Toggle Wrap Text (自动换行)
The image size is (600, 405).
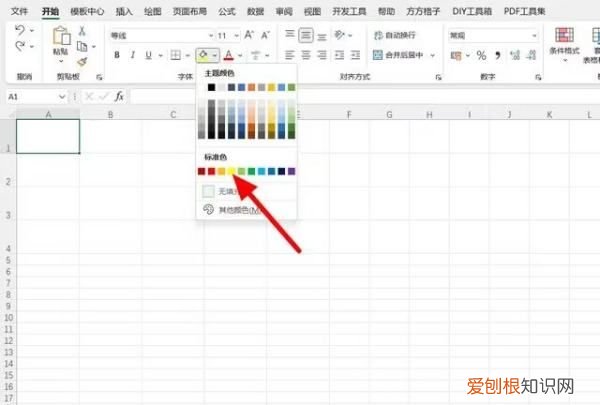395,35
